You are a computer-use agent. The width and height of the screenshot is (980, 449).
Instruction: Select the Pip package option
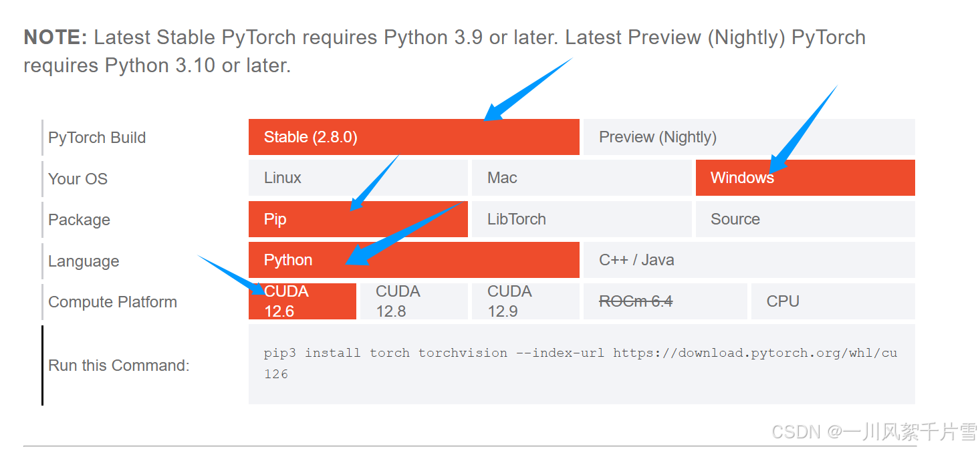[358, 219]
